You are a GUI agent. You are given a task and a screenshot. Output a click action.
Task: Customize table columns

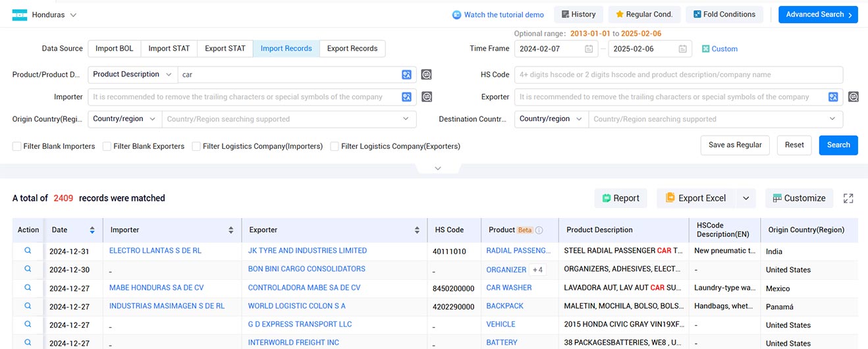click(x=799, y=198)
